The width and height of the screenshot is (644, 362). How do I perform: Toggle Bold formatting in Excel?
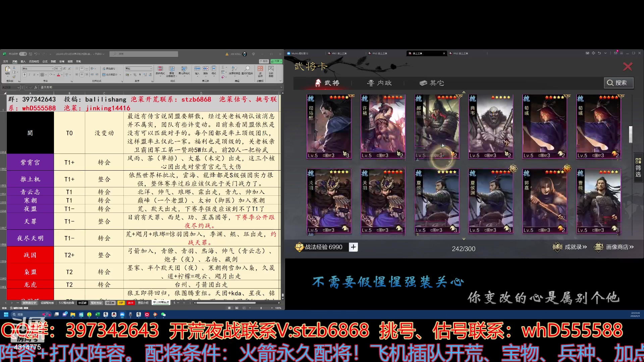(x=24, y=75)
